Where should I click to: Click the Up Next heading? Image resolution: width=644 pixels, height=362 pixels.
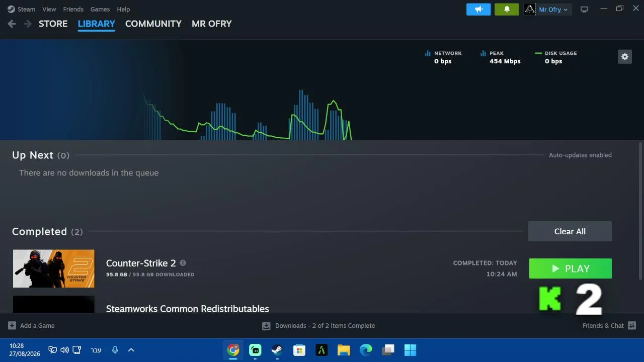pyautogui.click(x=33, y=155)
